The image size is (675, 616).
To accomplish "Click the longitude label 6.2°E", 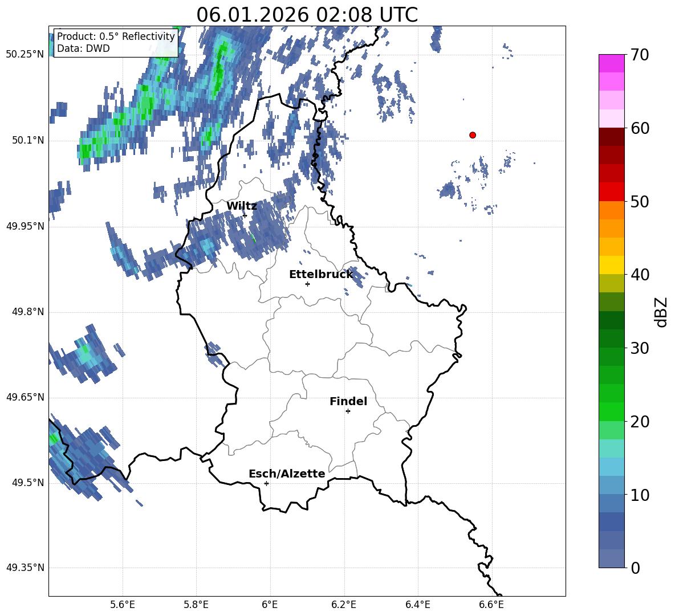I will [x=344, y=605].
